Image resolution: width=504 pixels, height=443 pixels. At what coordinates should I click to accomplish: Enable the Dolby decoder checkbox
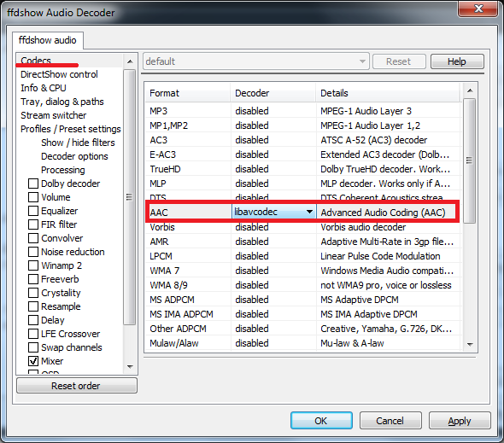pyautogui.click(x=33, y=184)
